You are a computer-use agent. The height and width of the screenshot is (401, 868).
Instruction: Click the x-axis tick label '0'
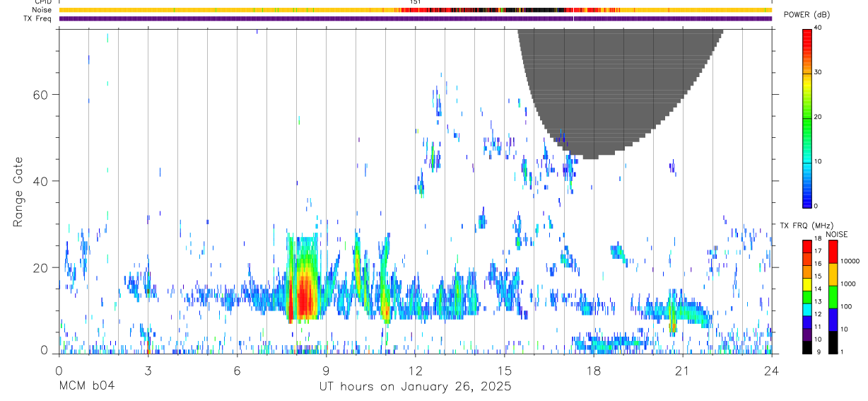(x=59, y=370)
